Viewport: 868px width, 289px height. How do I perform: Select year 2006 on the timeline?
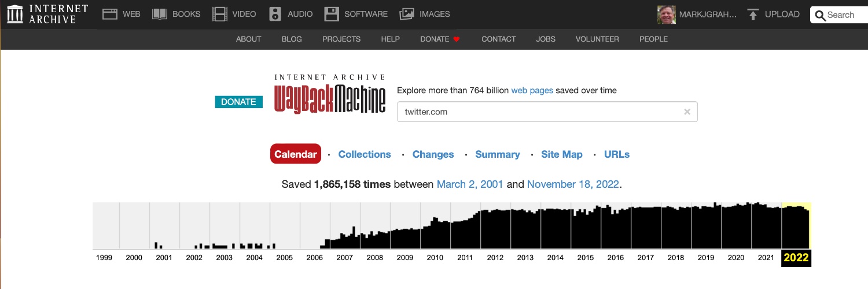[x=315, y=258]
